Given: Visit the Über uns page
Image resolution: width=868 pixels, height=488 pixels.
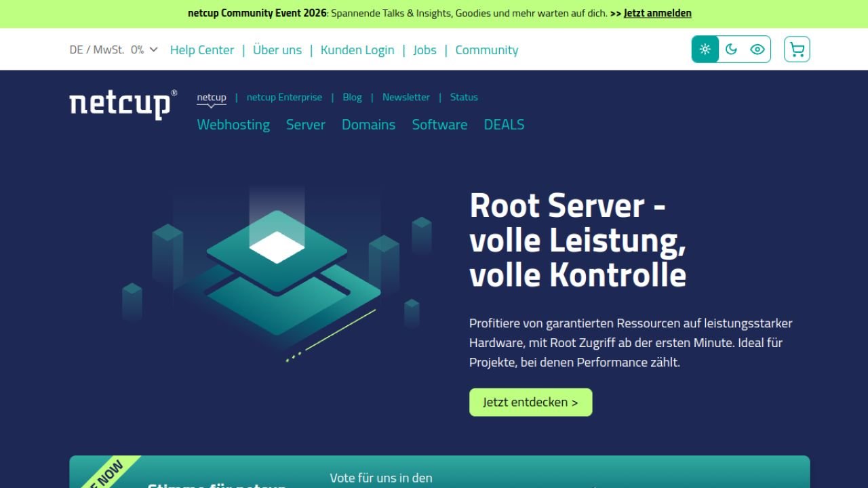Looking at the screenshot, I should (277, 50).
